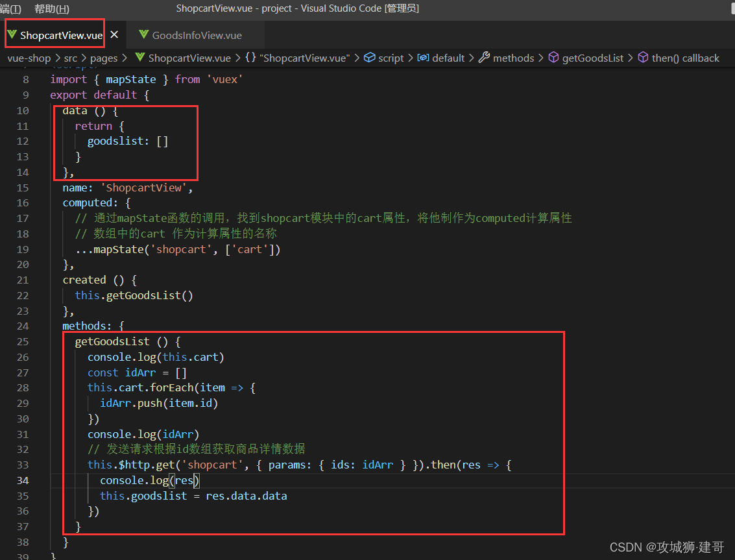735x560 pixels.
Task: Click the getGoodsList cube icon in breadcrumb
Action: pos(553,58)
